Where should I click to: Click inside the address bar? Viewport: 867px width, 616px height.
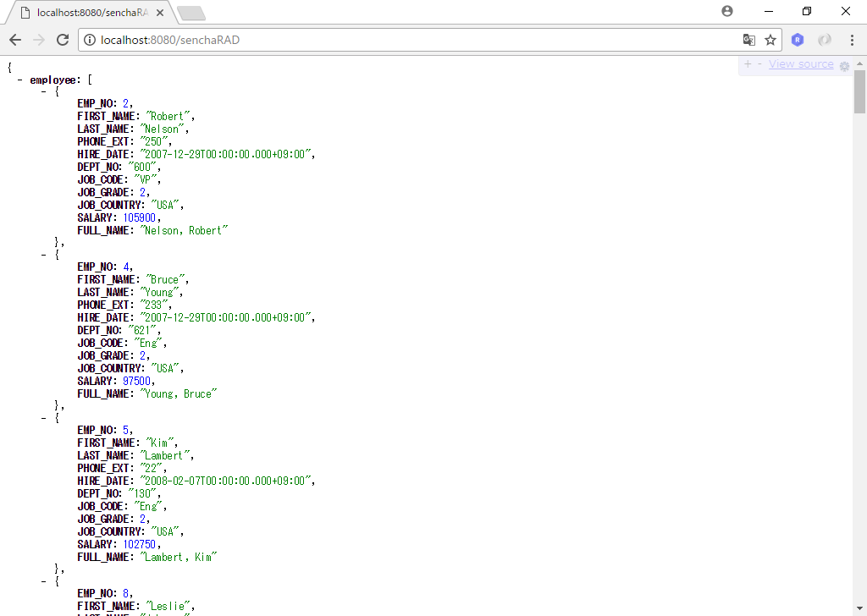click(339, 40)
